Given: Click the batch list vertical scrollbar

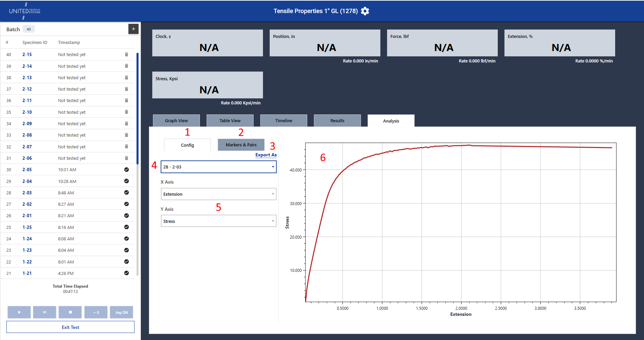Looking at the screenshot, I should [x=138, y=108].
